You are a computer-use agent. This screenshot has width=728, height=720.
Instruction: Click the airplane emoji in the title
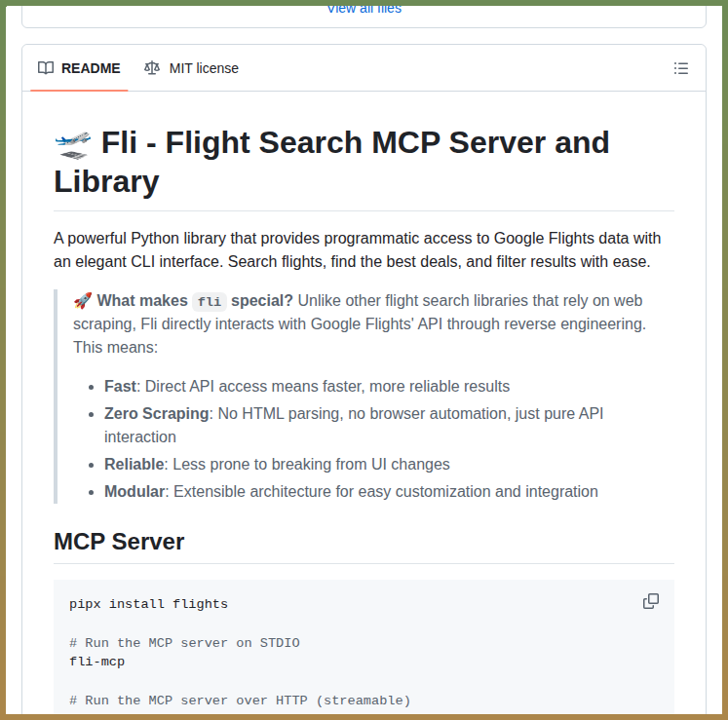coord(73,145)
